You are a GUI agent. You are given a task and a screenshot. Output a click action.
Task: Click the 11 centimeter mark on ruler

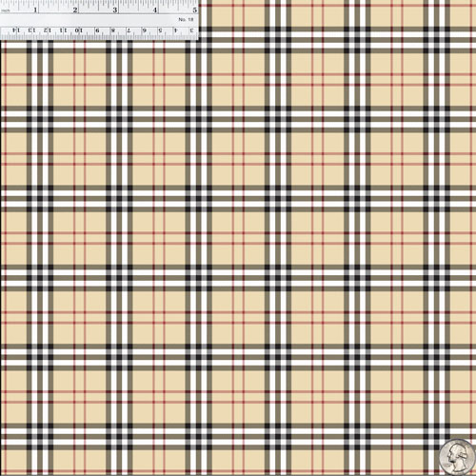coord(63,30)
